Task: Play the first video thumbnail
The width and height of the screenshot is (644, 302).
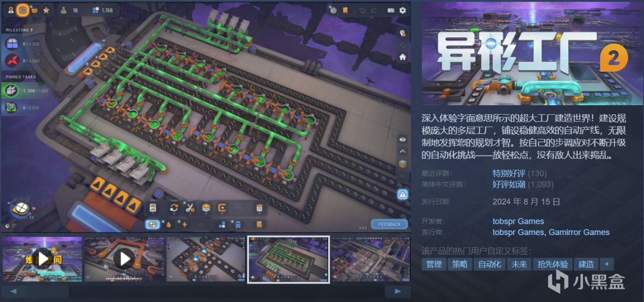Action: click(x=42, y=259)
